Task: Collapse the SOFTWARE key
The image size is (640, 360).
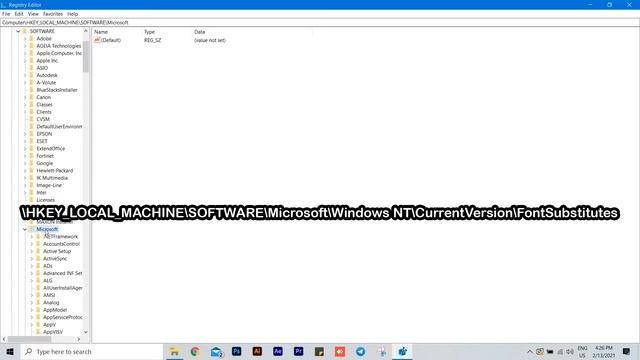Action: click(18, 31)
